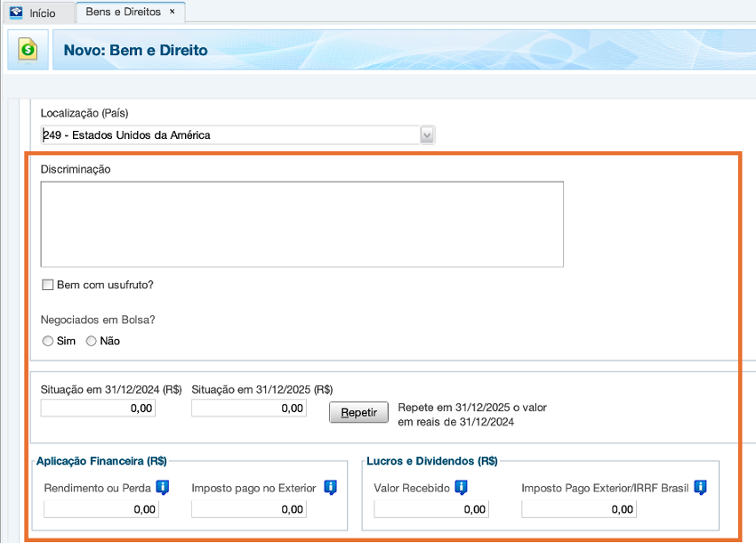Viewport: 756px width, 543px height.
Task: Click inside the Discriminação text area
Action: (302, 224)
